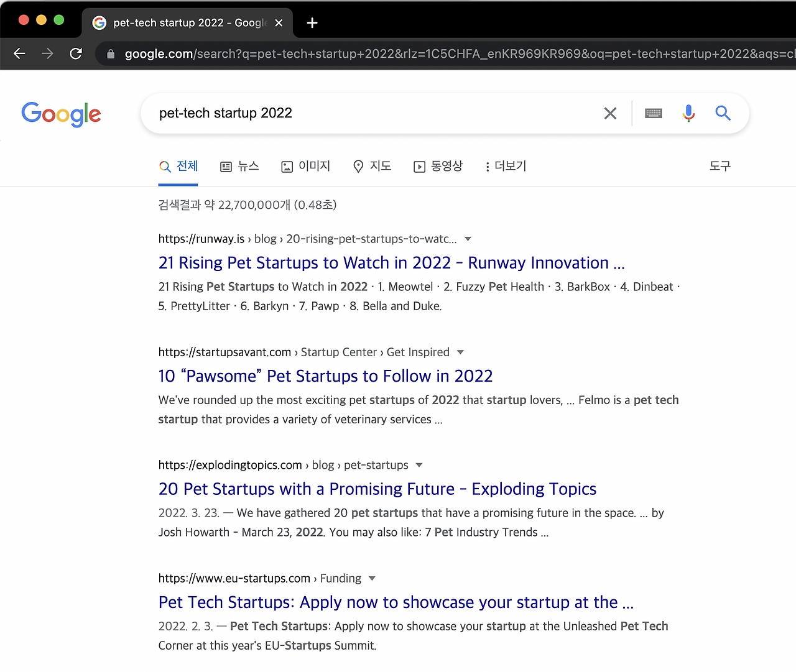Open a new browser tab
This screenshot has width=796, height=672.
(x=312, y=23)
